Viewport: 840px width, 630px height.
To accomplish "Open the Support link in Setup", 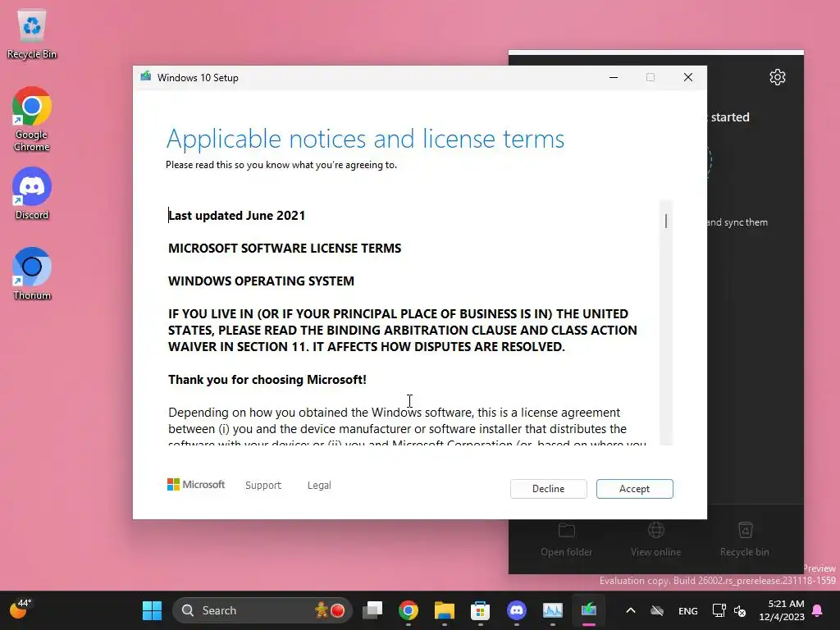I will click(263, 486).
